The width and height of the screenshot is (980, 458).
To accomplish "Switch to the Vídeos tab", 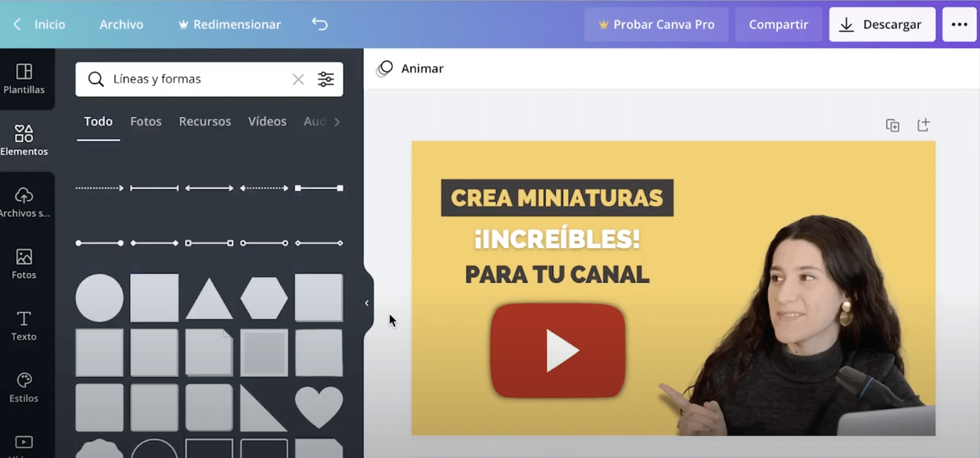I will point(267,121).
